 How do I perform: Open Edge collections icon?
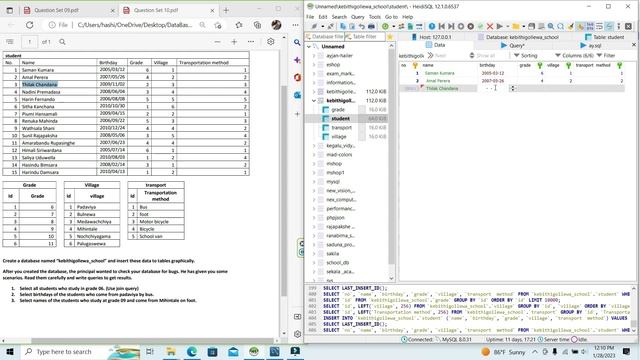point(257,25)
